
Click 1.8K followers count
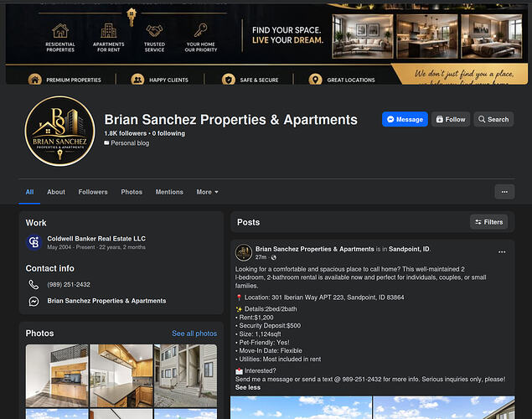pyautogui.click(x=125, y=133)
